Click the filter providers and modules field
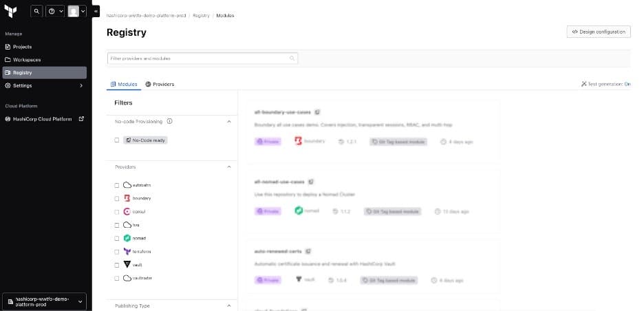644x311 pixels. [x=198, y=58]
